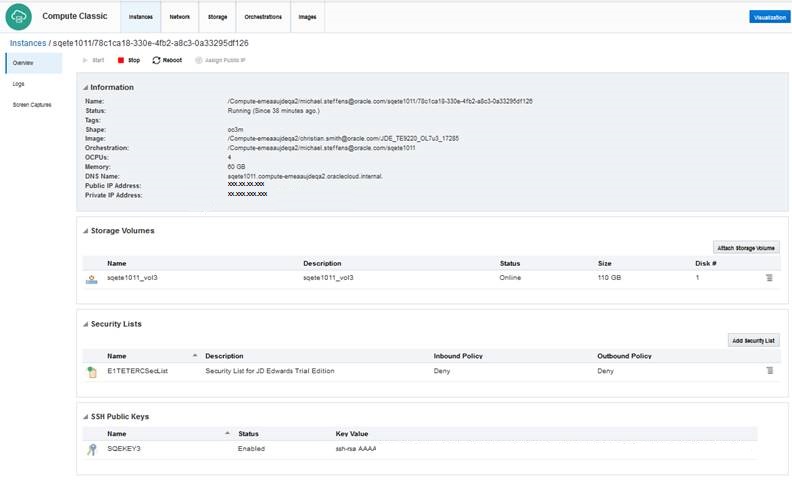Viewport: 792px width, 480px height.
Task: Open Logs in the side menu
Action: point(19,84)
